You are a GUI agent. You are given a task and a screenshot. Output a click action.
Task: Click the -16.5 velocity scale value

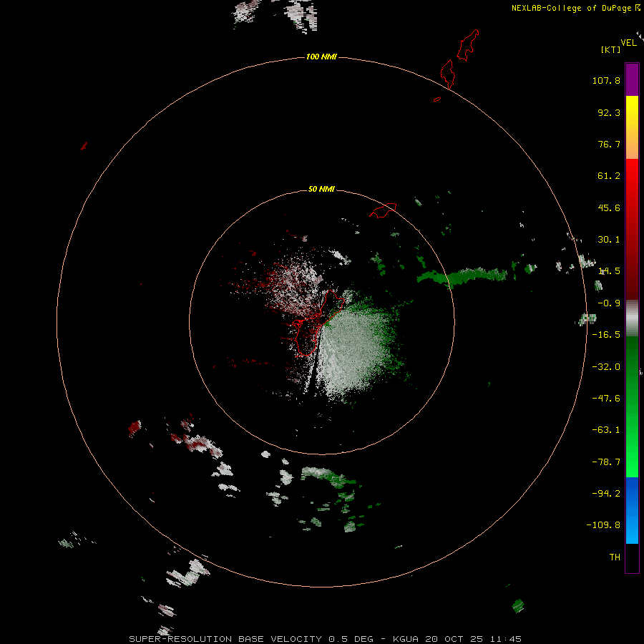pos(606,335)
